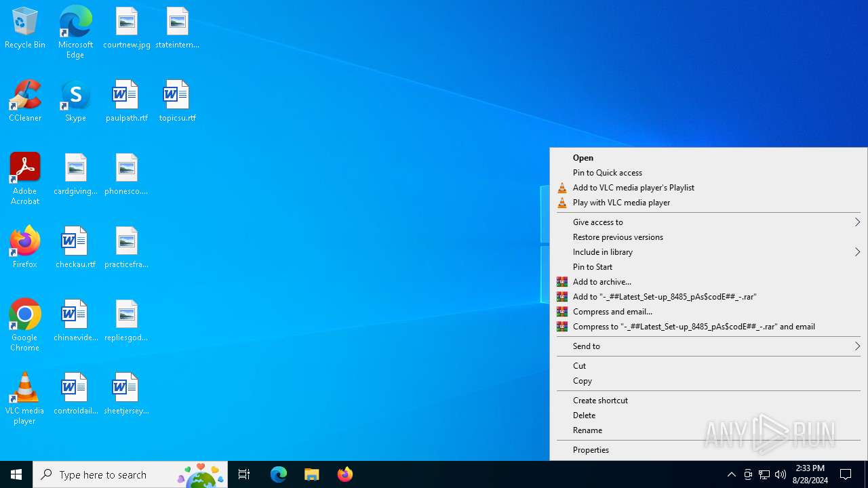Open the Recycle Bin desktop icon
This screenshot has width=868, height=488.
tap(25, 28)
